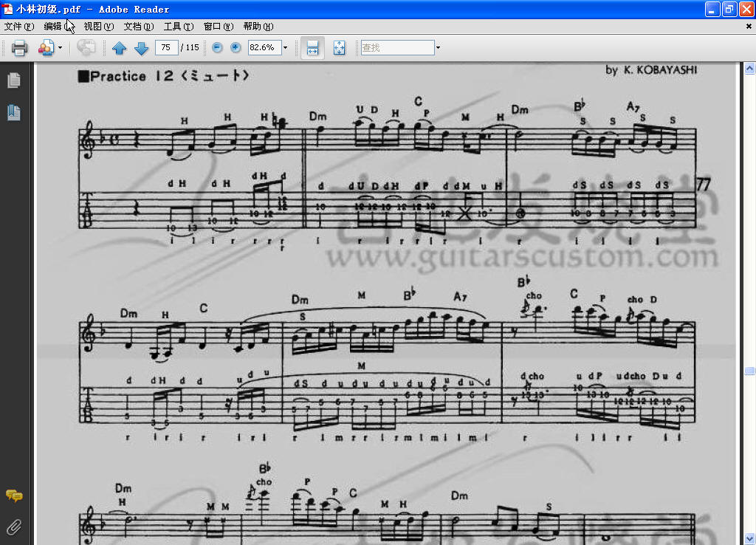756x545 pixels.
Task: Open the 视图 (View) menu
Action: [98, 27]
